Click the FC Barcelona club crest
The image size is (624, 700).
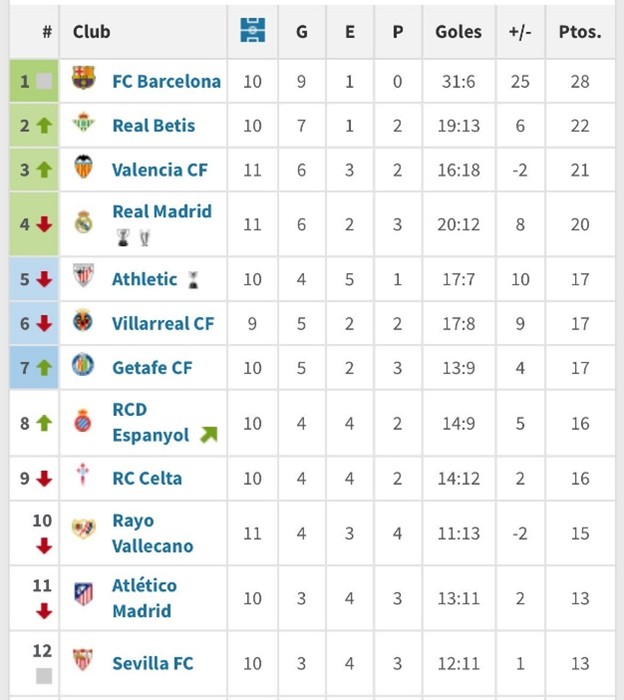(x=83, y=77)
